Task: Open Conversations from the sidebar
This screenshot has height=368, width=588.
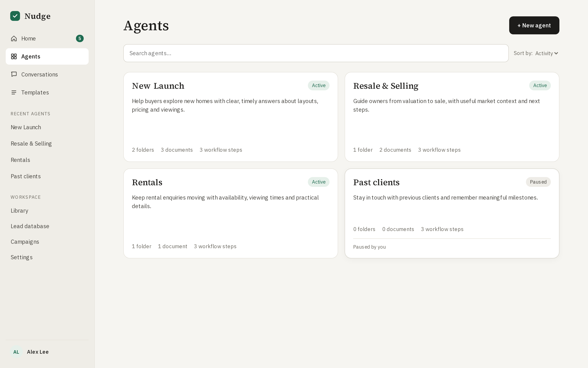Action: [47, 74]
